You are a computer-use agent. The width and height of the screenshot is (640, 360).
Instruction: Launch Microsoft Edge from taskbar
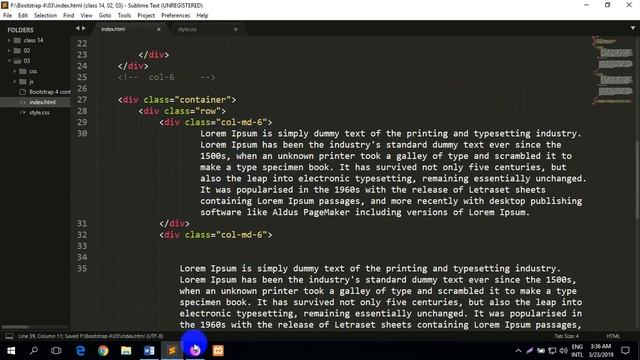tap(80, 351)
